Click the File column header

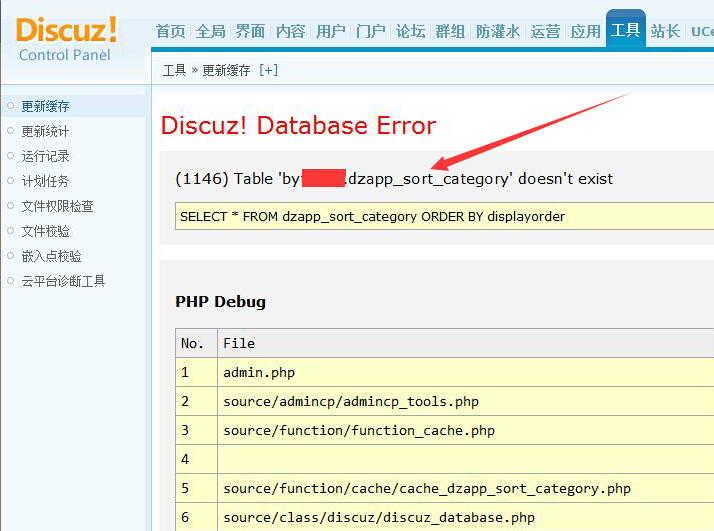click(466, 343)
